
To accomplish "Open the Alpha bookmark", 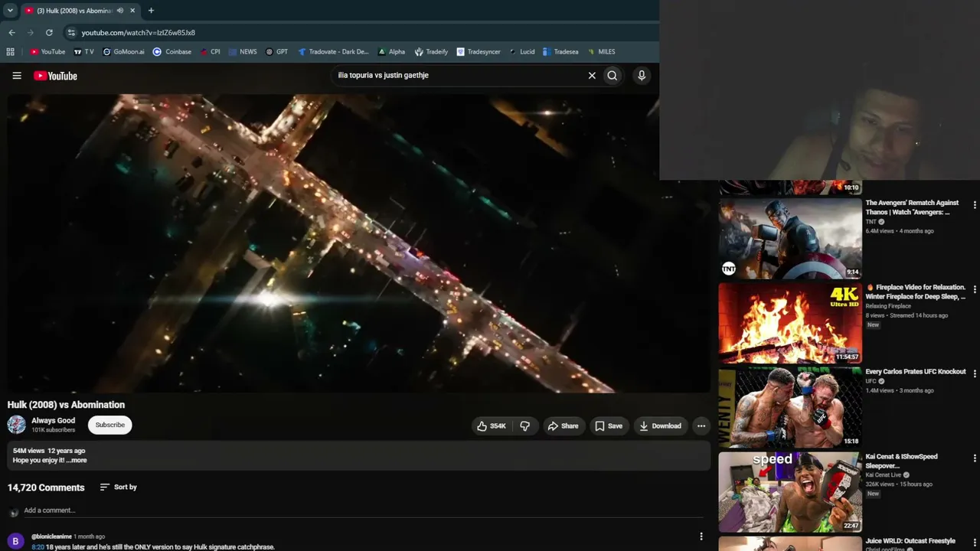I will [391, 52].
